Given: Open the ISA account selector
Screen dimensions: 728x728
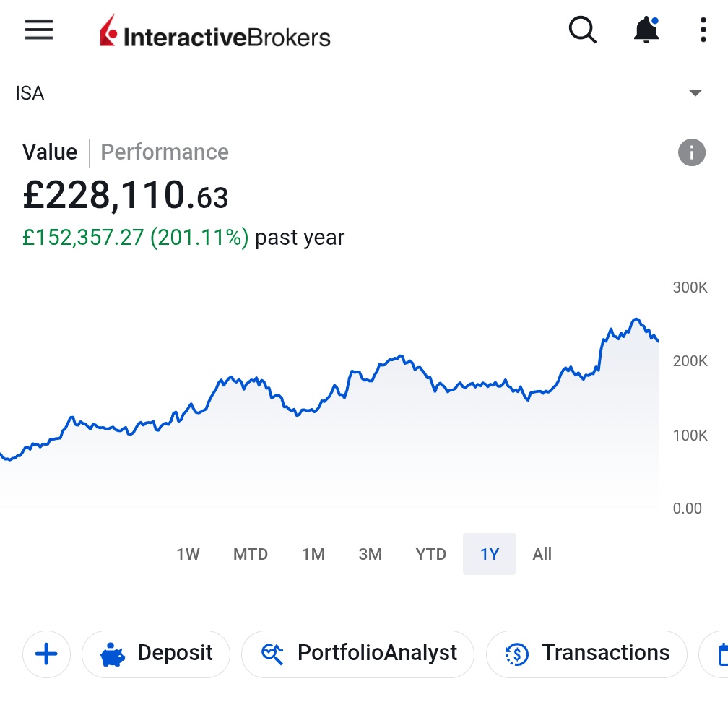Looking at the screenshot, I should 358,93.
